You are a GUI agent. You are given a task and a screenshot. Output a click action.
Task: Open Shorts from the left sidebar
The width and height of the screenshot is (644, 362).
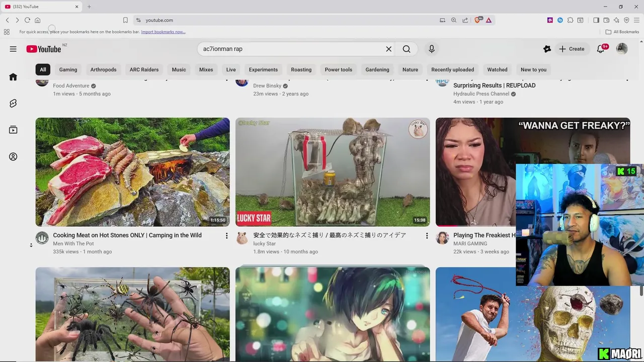click(x=13, y=103)
